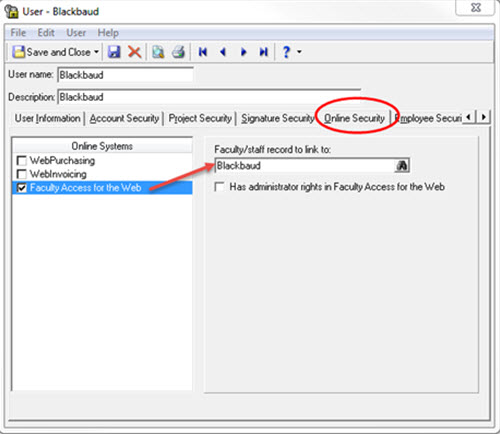This screenshot has height=434, width=500.
Task: Select the WebPurchasing row text
Action: tap(62, 161)
